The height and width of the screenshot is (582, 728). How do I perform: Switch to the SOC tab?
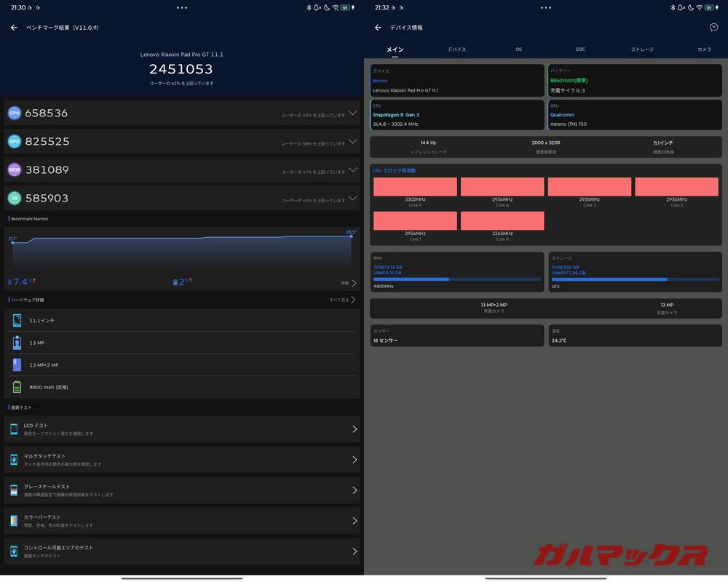[580, 49]
